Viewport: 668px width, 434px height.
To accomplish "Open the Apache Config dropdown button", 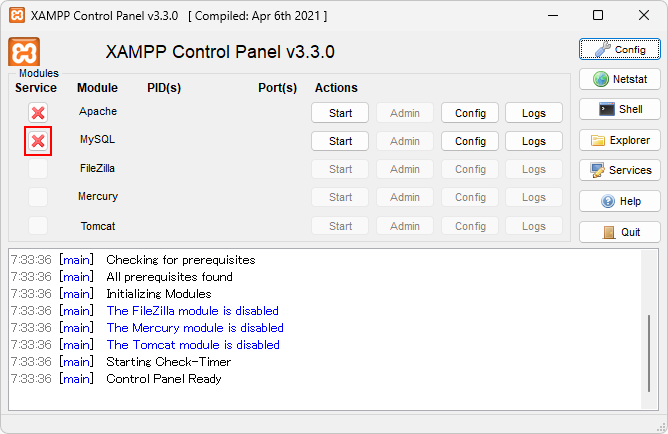I will (470, 113).
